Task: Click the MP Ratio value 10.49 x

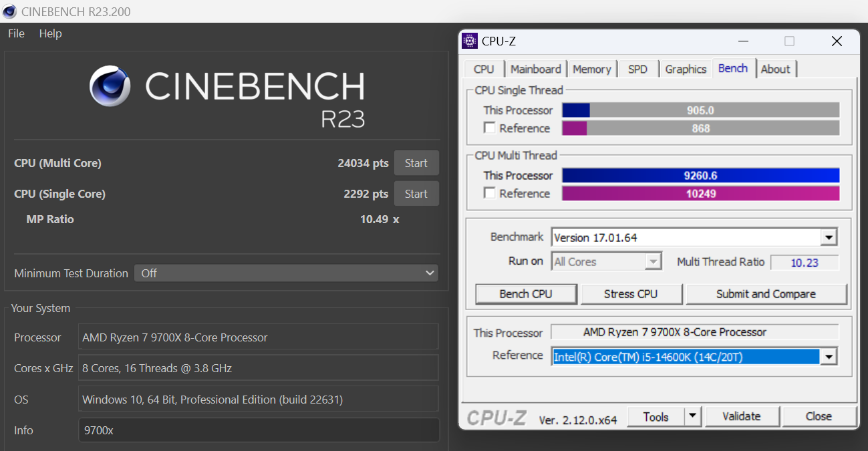Action: point(380,219)
